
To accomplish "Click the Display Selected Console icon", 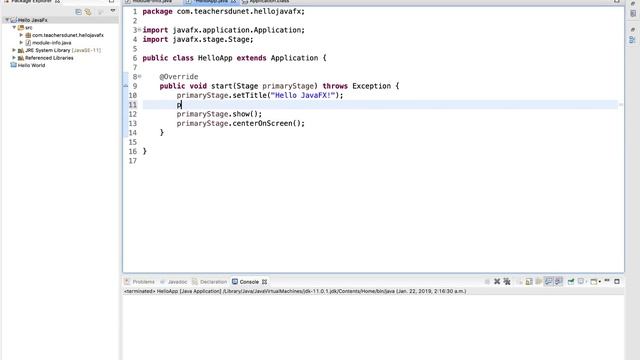I will click(581, 282).
